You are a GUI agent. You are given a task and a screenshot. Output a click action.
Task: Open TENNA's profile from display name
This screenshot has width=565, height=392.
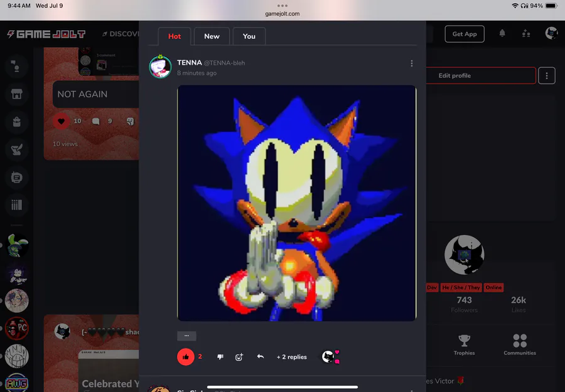click(x=190, y=63)
